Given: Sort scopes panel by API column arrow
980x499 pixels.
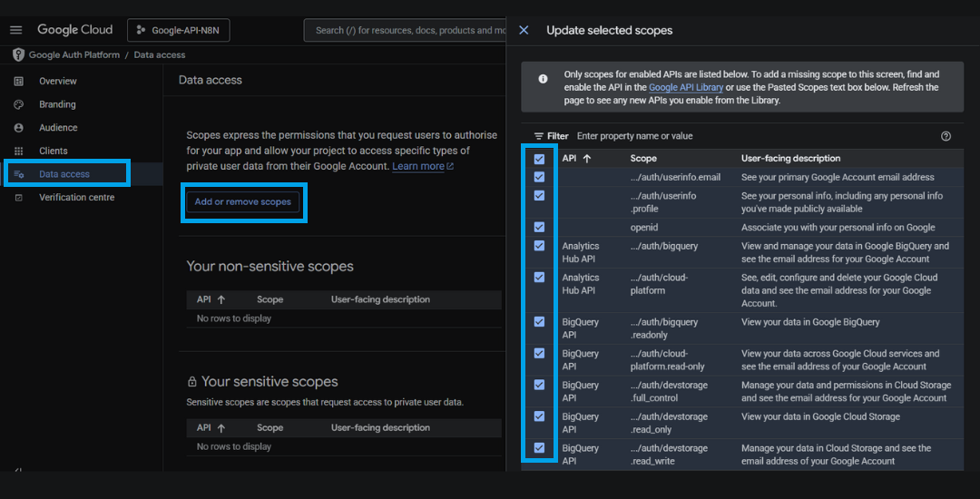Looking at the screenshot, I should coord(587,159).
